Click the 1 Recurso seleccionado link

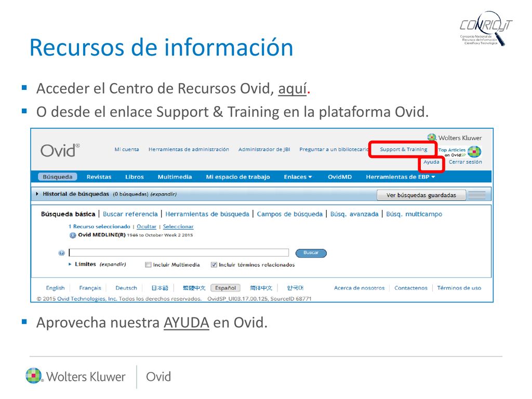[x=99, y=227]
